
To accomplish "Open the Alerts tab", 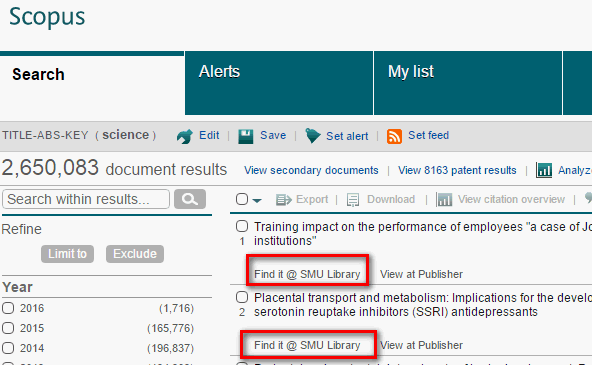I will (279, 83).
